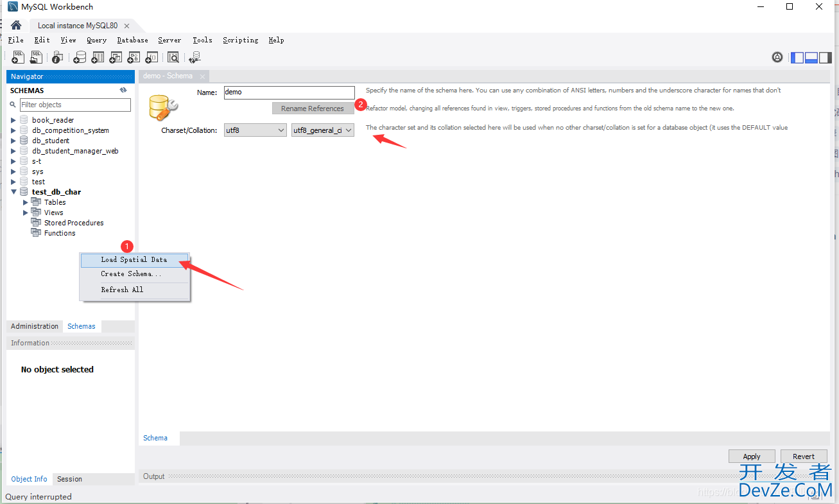Open SQL script file icon
Image resolution: width=839 pixels, height=504 pixels.
coord(37,57)
